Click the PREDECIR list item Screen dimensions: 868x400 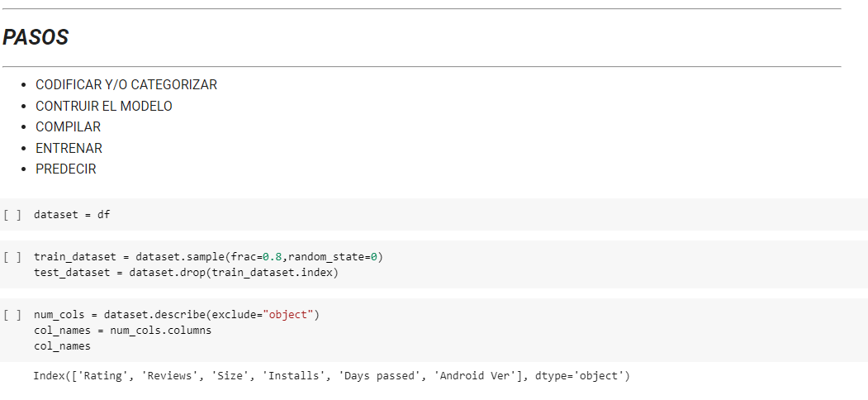[65, 169]
